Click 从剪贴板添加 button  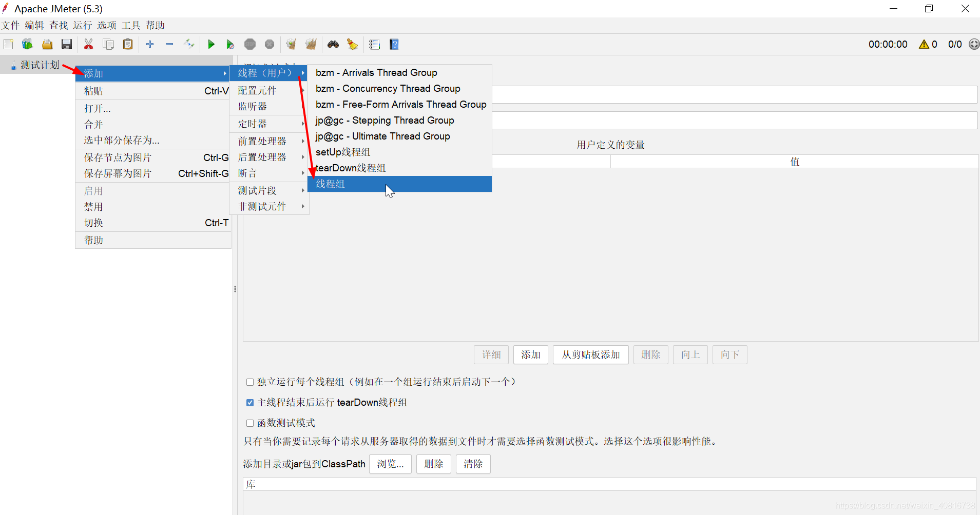[x=591, y=354]
